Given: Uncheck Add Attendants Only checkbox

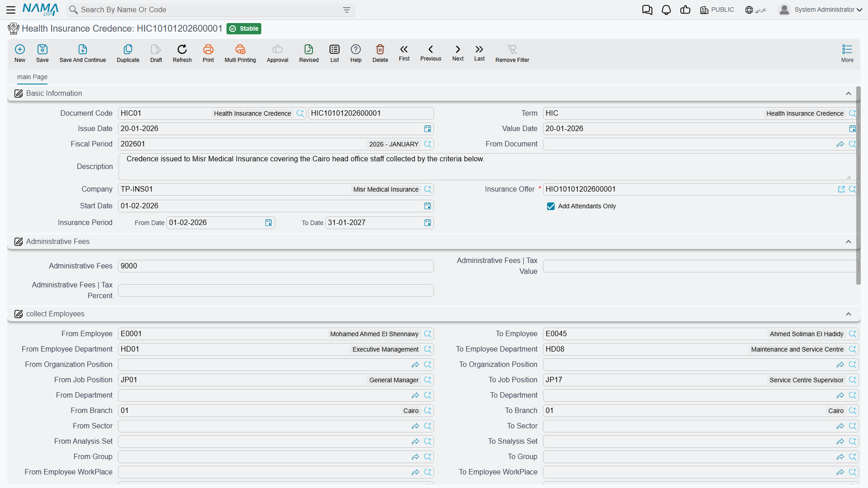Looking at the screenshot, I should point(551,206).
